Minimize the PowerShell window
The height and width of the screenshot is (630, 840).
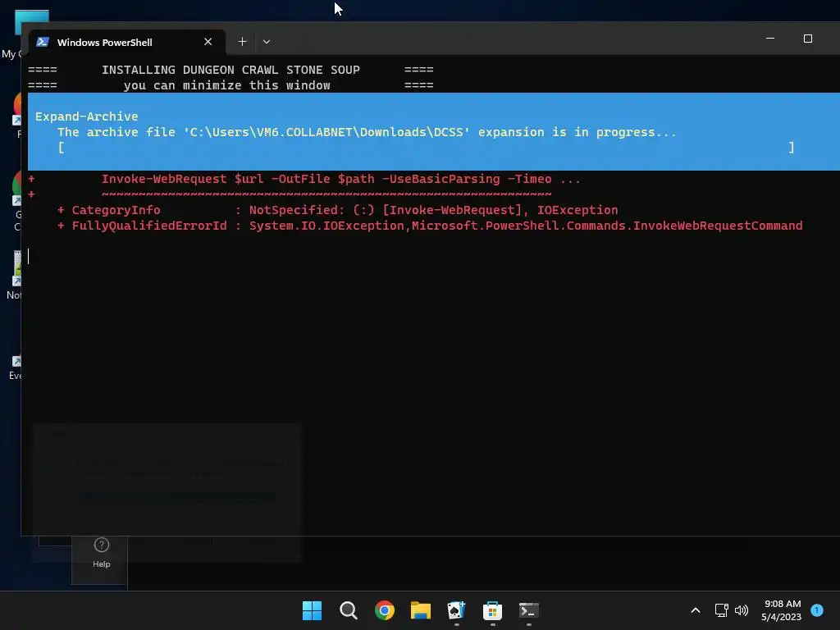tap(770, 39)
